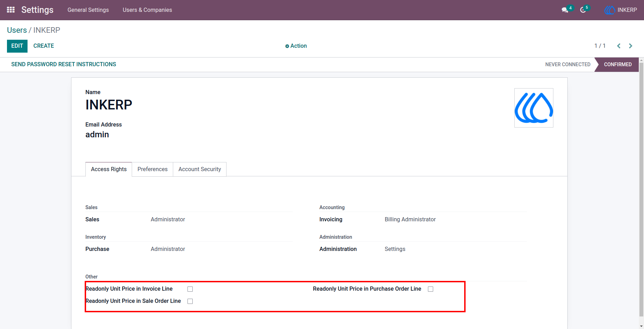644x329 pixels.
Task: Send password reset instructions
Action: click(x=64, y=64)
